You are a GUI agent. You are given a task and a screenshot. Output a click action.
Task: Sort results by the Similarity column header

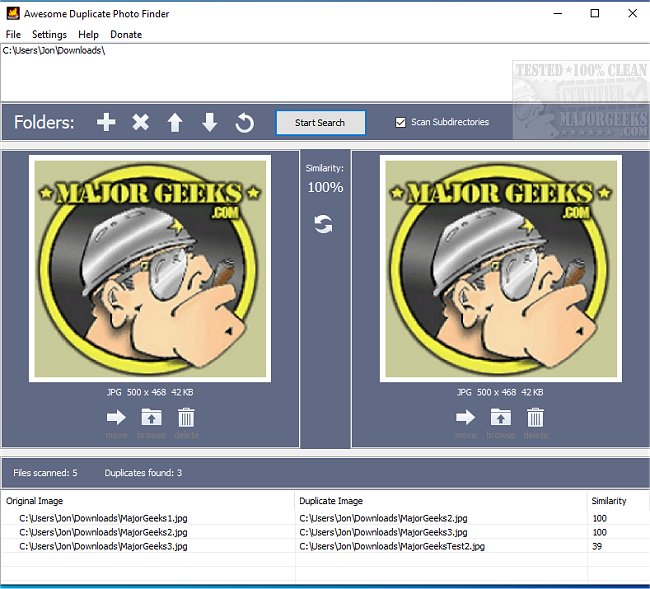click(x=608, y=501)
